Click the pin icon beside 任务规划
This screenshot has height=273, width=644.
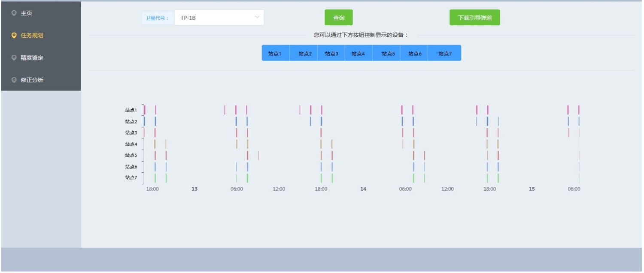tap(14, 36)
